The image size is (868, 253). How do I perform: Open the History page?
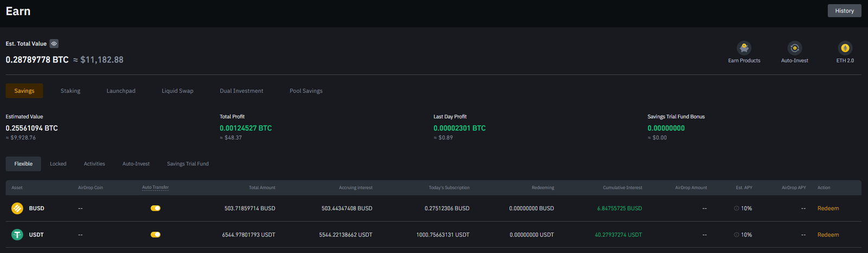tap(844, 11)
